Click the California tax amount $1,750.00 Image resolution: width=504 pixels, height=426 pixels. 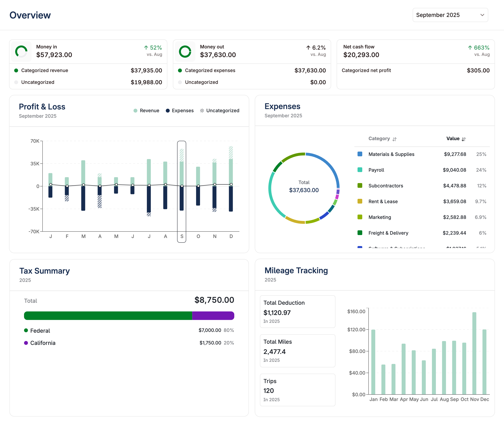coord(210,343)
